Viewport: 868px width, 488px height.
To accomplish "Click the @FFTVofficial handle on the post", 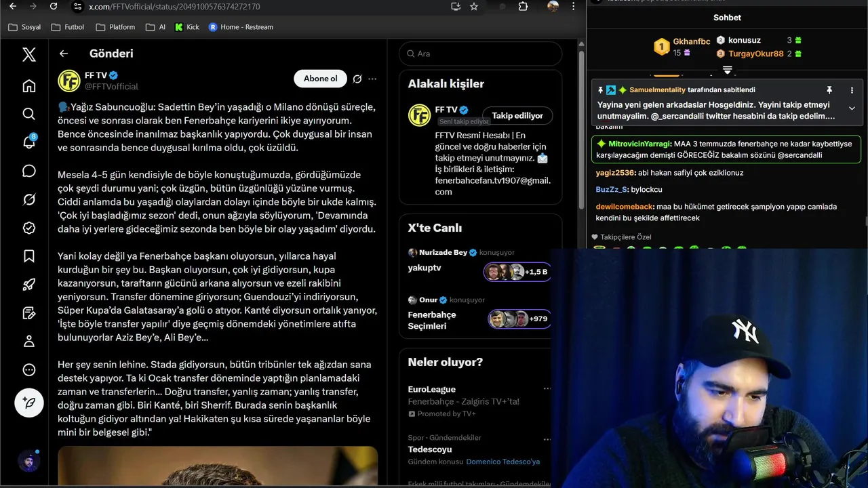I will coord(111,87).
